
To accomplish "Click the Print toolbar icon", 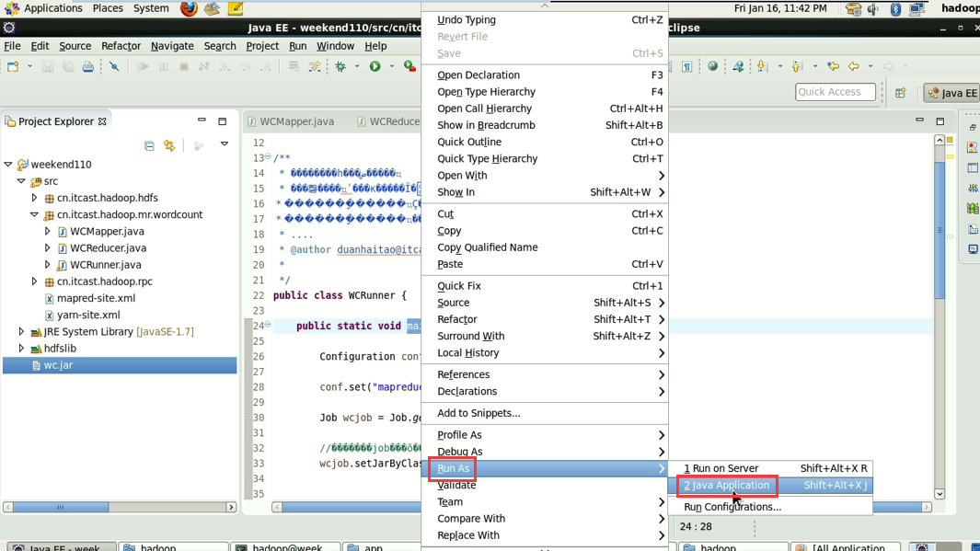I will (x=88, y=66).
